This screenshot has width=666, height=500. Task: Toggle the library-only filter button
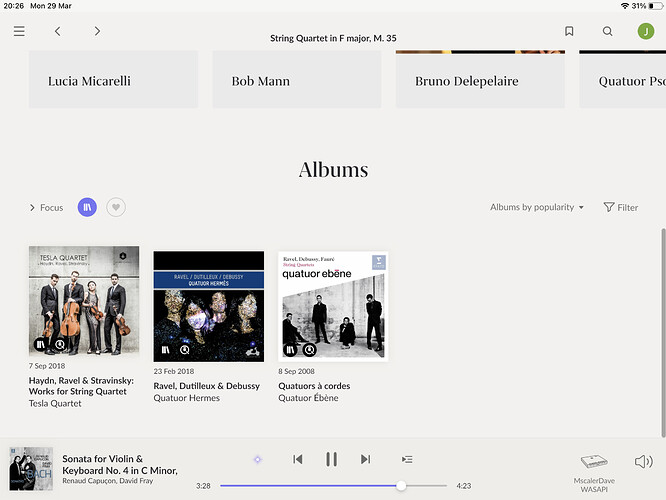click(87, 207)
